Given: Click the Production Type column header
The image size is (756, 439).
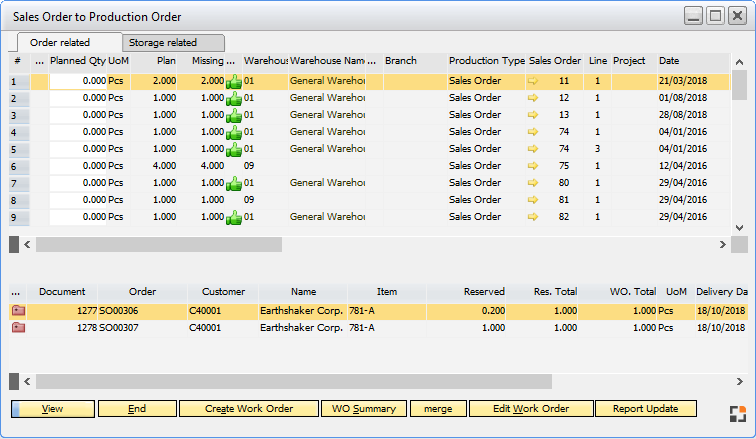Looking at the screenshot, I should (x=486, y=61).
